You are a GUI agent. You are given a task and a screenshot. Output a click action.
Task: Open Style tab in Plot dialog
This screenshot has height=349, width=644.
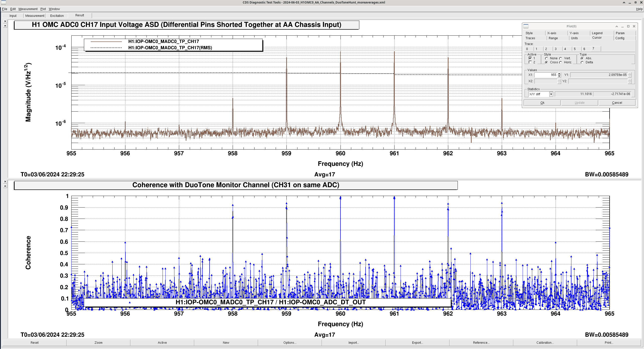click(x=534, y=33)
